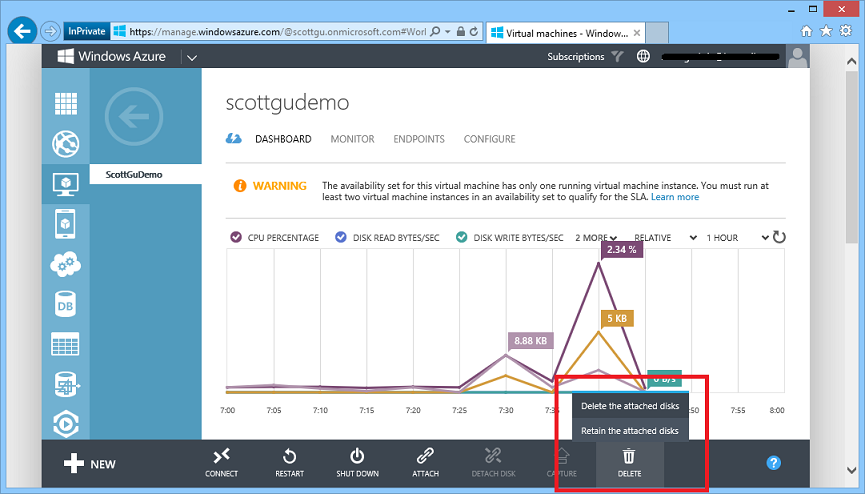Screen dimensions: 865x494
Task: Click the Subscriptions link
Action: click(x=575, y=57)
